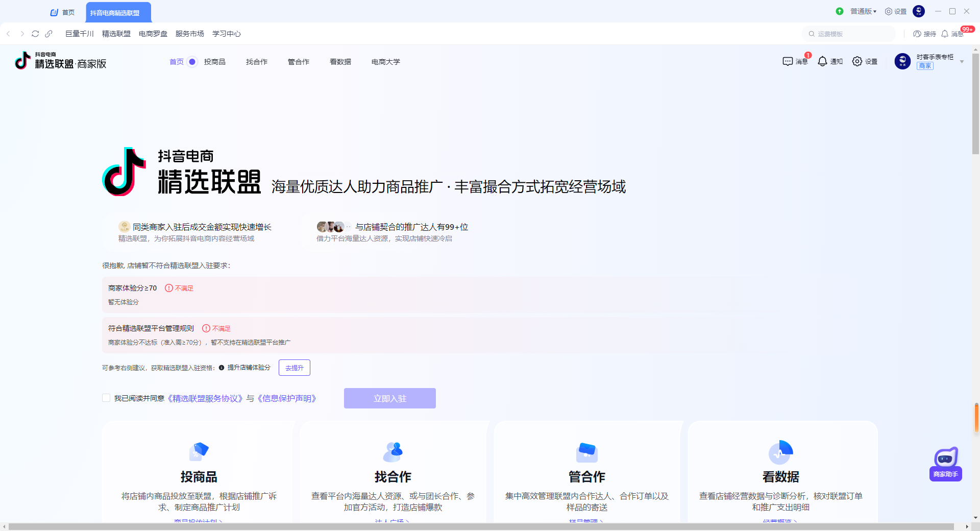This screenshot has height=531, width=980.
Task: Select 投商品 navigation item
Action: click(215, 62)
